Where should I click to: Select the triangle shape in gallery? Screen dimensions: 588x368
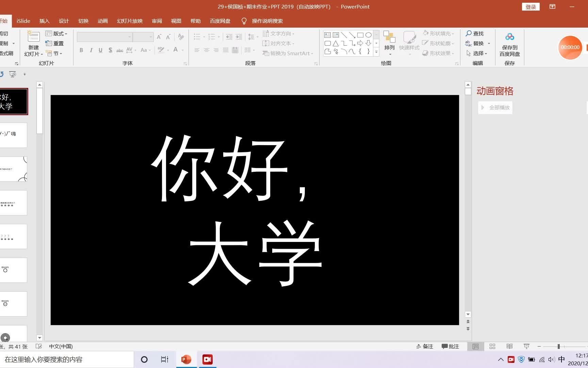336,43
